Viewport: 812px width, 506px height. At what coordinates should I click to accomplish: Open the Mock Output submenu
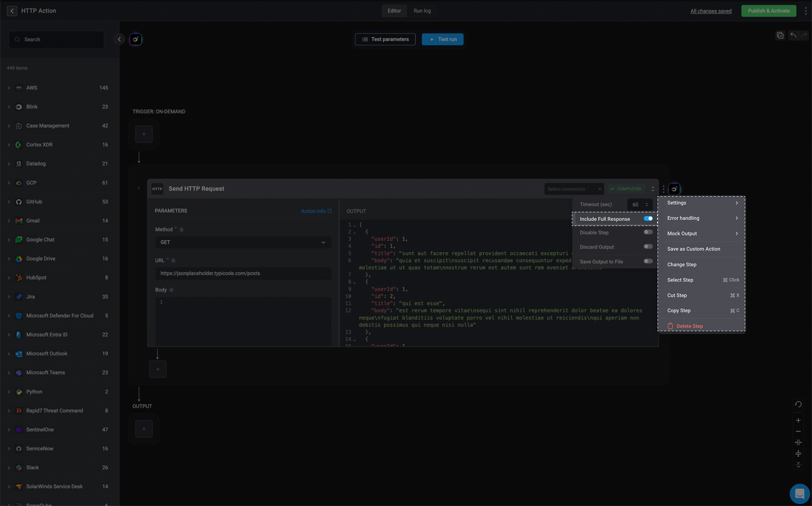click(702, 234)
